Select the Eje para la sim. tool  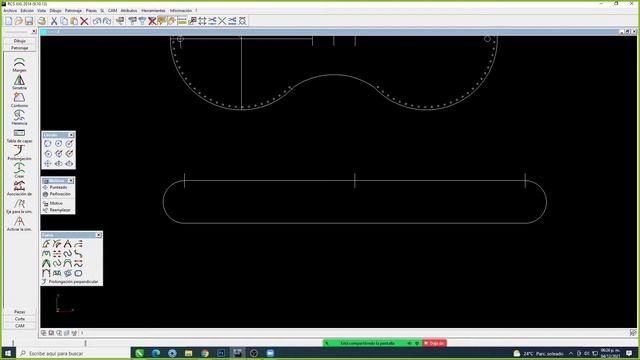pyautogui.click(x=19, y=206)
